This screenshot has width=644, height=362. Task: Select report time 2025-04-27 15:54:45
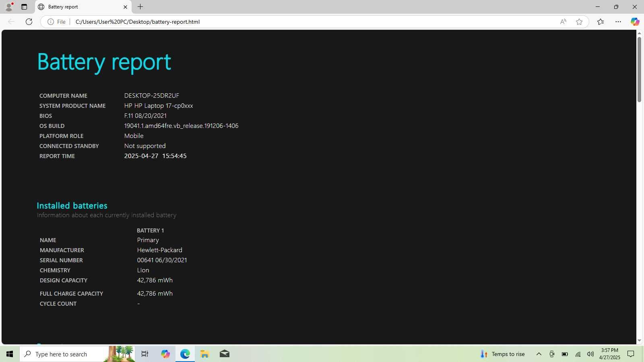click(155, 156)
